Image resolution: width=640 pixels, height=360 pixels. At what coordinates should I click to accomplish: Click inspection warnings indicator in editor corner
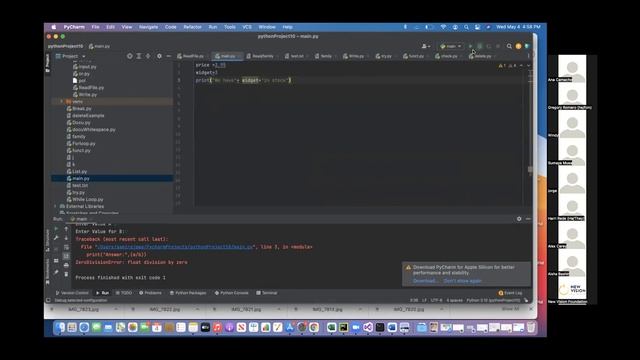(x=507, y=65)
